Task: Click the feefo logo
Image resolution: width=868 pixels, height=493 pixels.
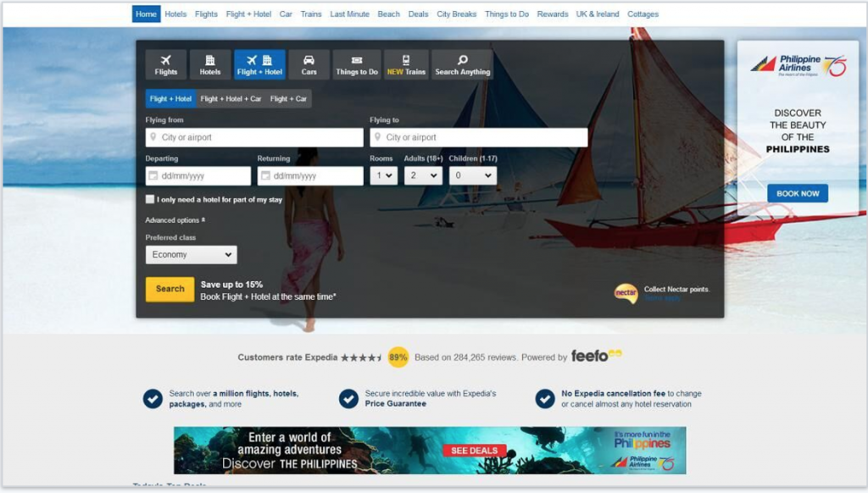Action: coord(596,356)
